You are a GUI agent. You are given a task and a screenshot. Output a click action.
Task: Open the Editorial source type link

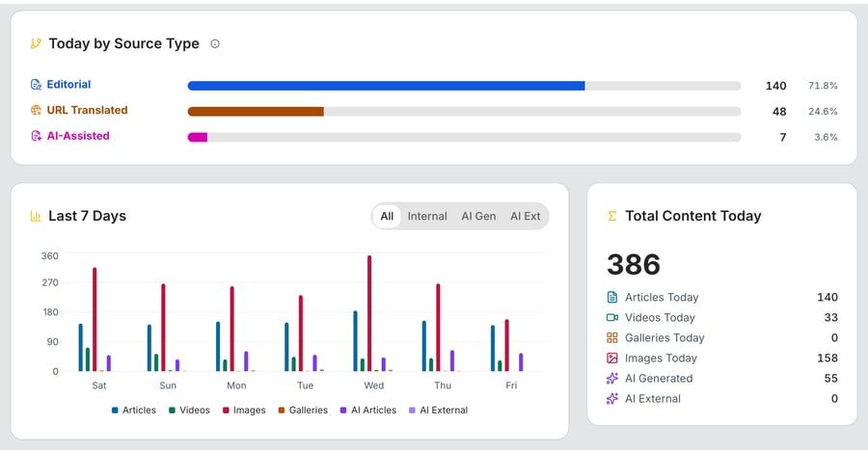pyautogui.click(x=68, y=85)
